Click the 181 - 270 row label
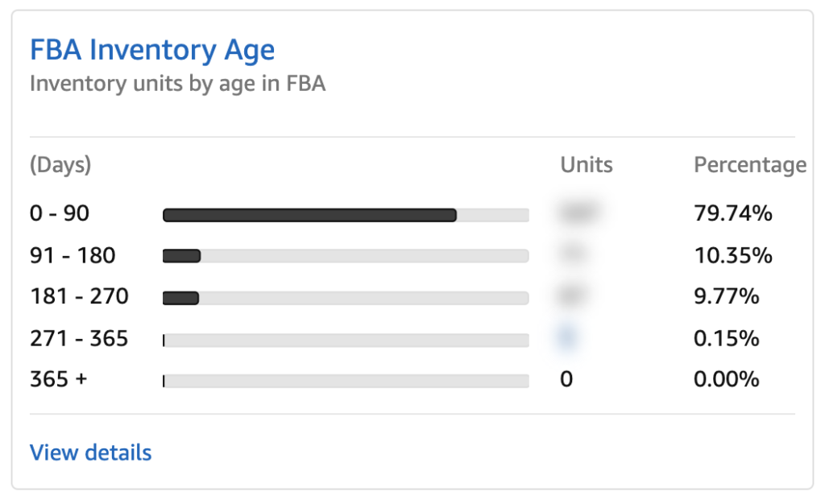This screenshot has height=504, width=825. click(79, 296)
